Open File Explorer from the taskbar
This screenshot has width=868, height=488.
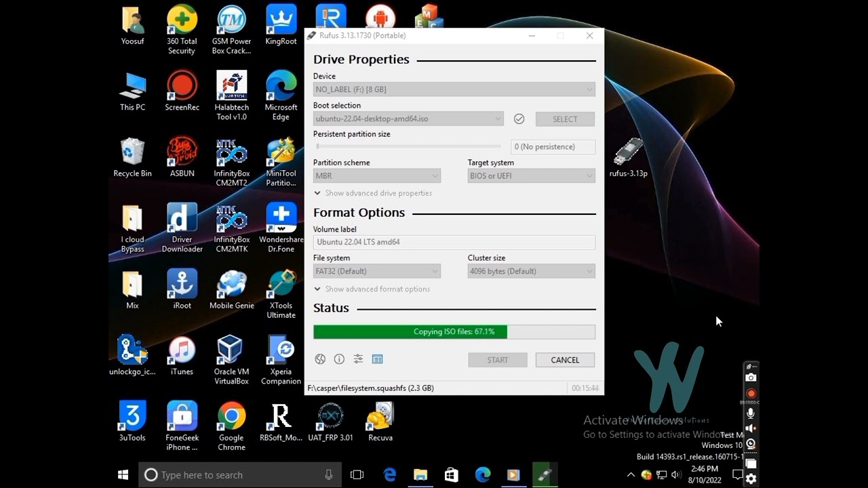coord(420,475)
